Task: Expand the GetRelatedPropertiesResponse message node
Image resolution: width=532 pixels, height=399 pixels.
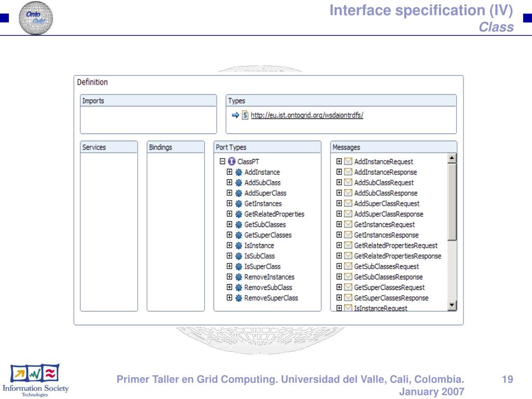Action: pos(339,256)
